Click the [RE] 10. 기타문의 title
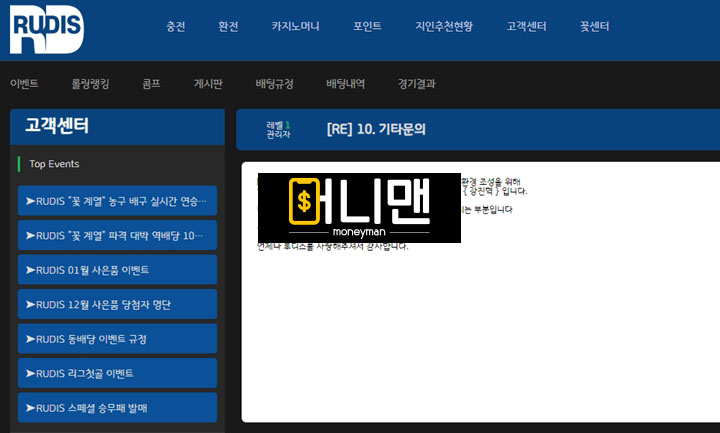The height and width of the screenshot is (433, 720). coord(376,129)
